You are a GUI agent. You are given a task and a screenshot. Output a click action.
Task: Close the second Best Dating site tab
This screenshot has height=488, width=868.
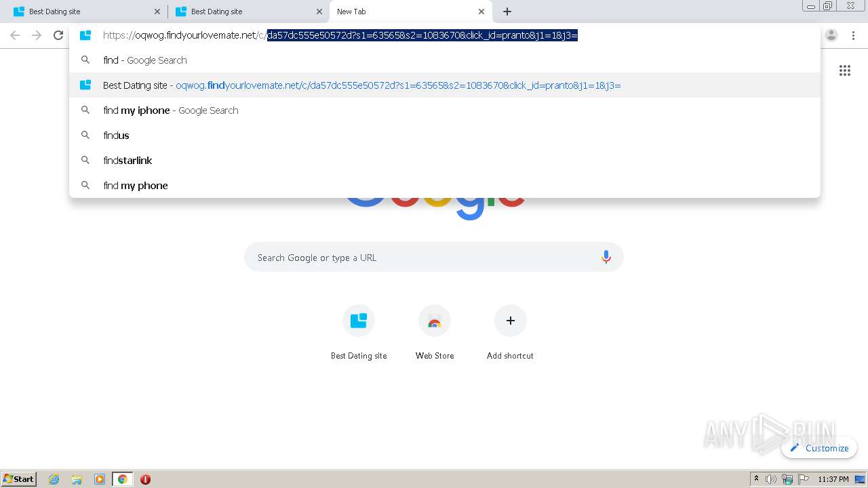point(319,12)
